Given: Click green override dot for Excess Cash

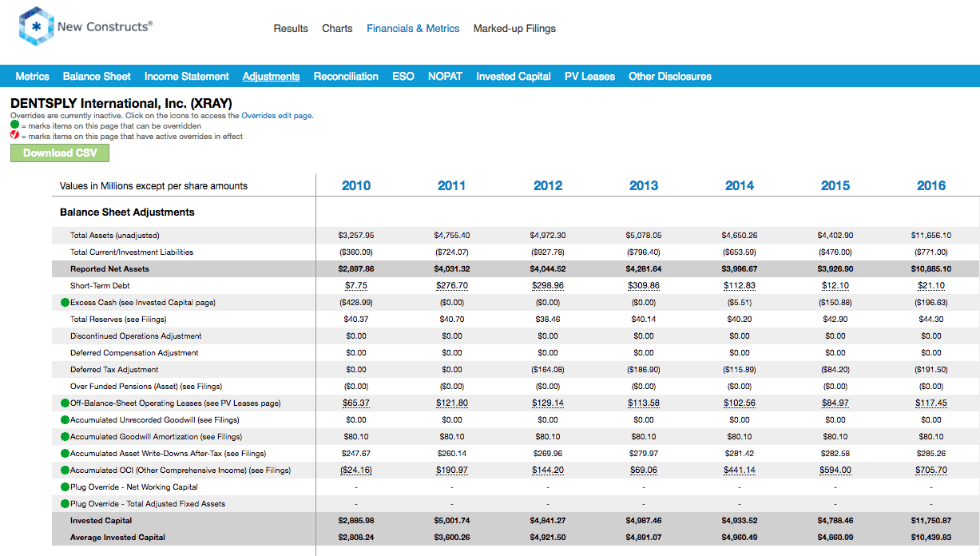Looking at the screenshot, I should click(65, 303).
